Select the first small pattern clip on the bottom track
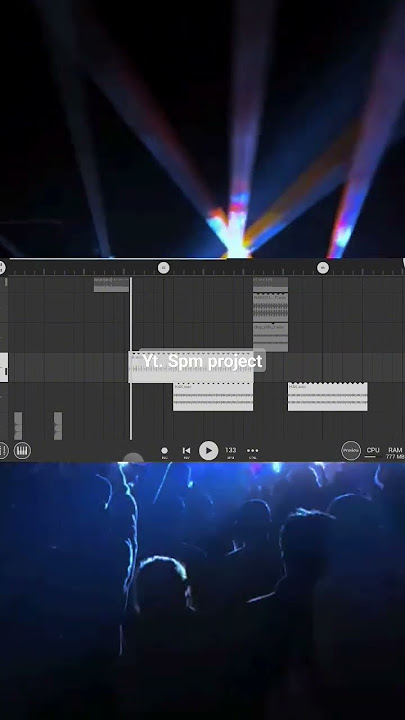The height and width of the screenshot is (720, 405). coord(18,426)
